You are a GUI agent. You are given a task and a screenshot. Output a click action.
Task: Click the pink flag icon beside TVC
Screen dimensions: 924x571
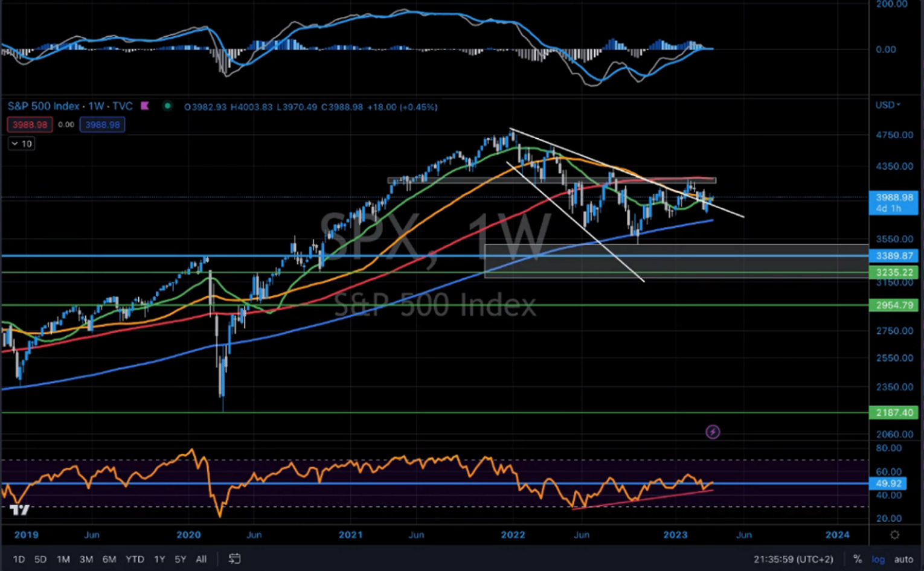click(145, 106)
